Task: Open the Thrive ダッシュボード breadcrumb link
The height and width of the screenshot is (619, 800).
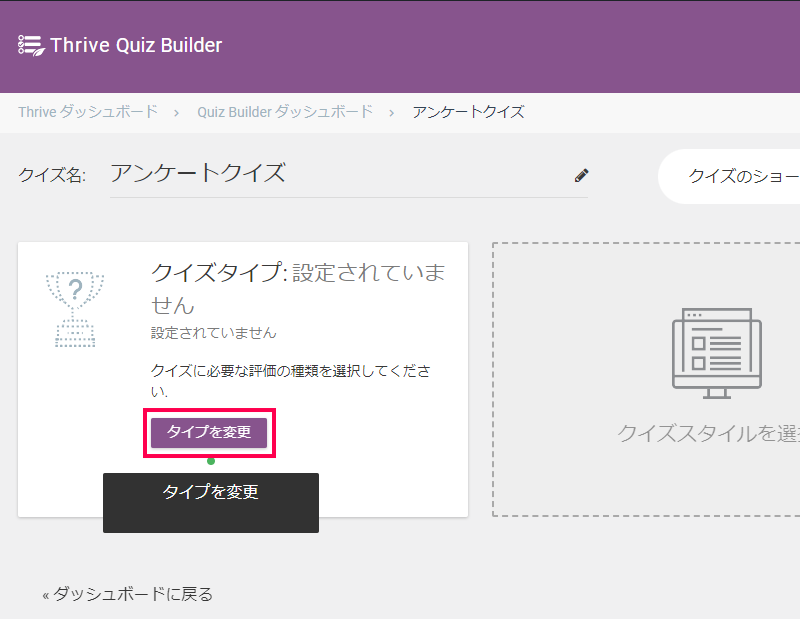Action: tap(88, 112)
